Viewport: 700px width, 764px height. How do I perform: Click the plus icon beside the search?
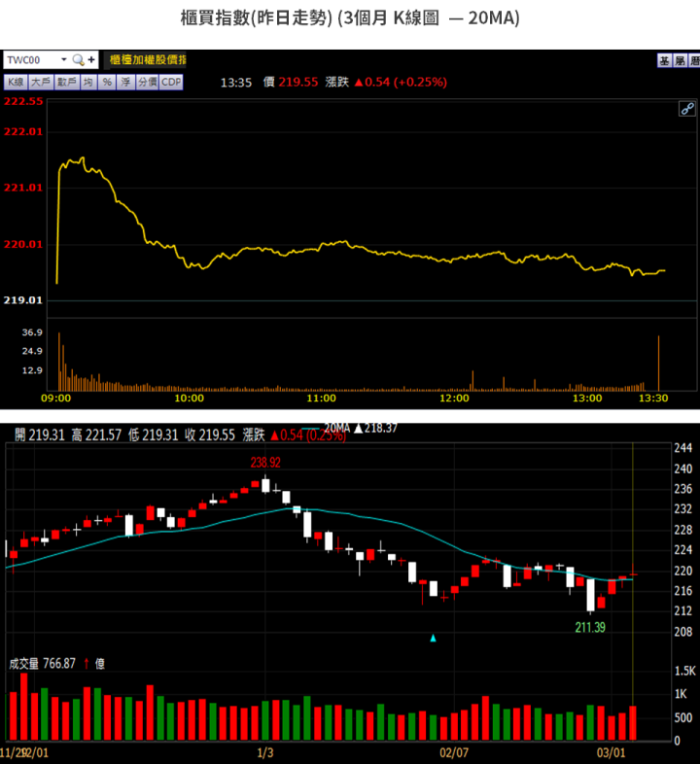coord(91,59)
